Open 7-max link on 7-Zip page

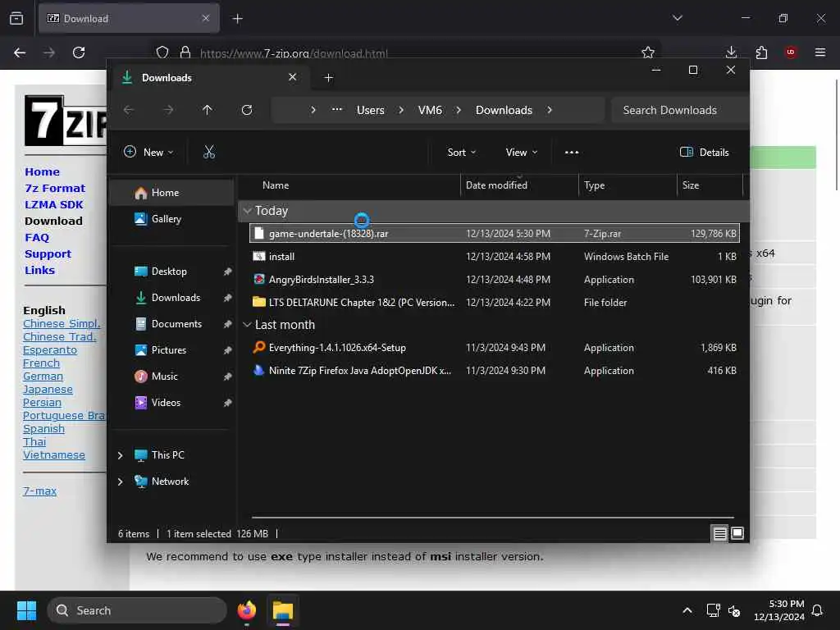(x=39, y=491)
